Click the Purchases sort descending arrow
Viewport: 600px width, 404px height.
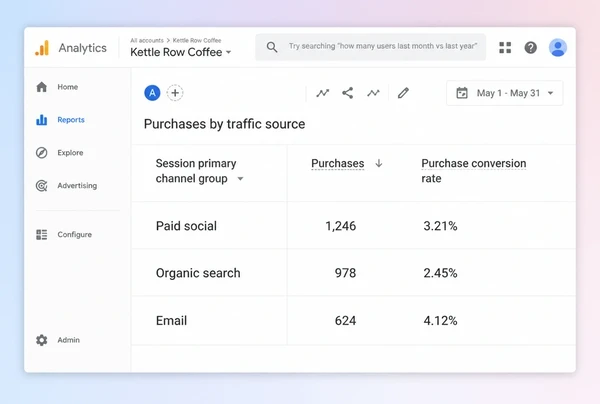[379, 163]
